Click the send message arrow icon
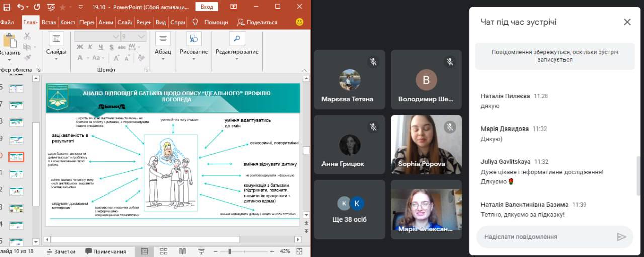The width and height of the screenshot is (644, 257). pyautogui.click(x=621, y=237)
